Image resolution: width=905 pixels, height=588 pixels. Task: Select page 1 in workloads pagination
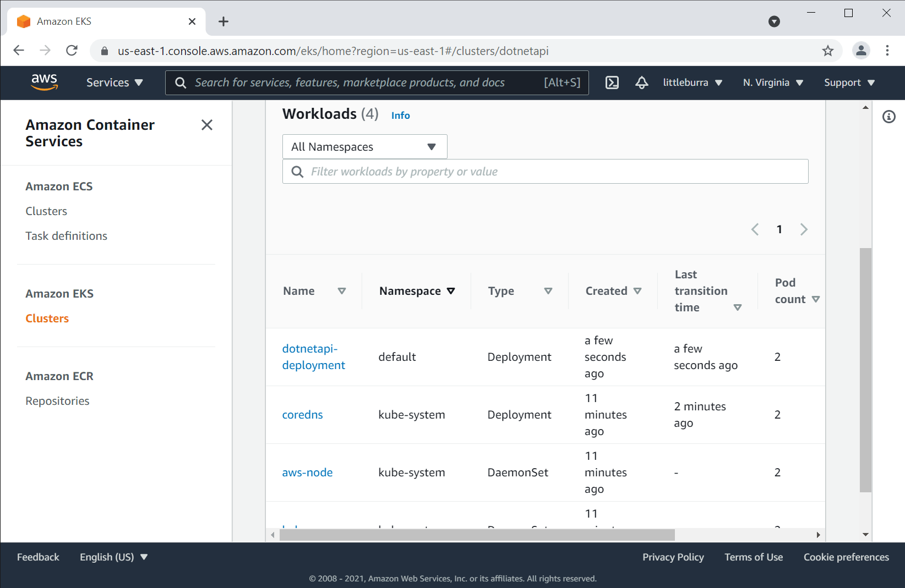tap(779, 229)
